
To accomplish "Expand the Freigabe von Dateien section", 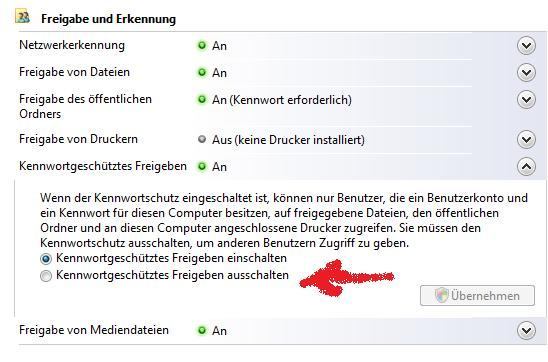I will [x=526, y=72].
